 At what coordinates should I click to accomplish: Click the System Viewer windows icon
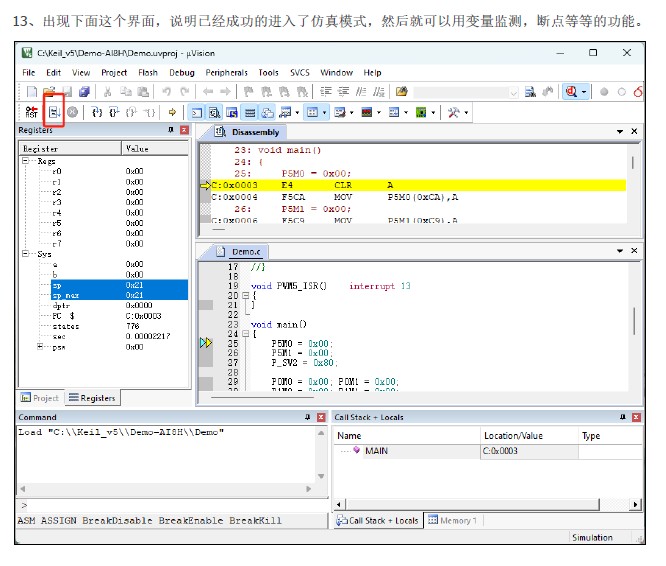[x=421, y=113]
